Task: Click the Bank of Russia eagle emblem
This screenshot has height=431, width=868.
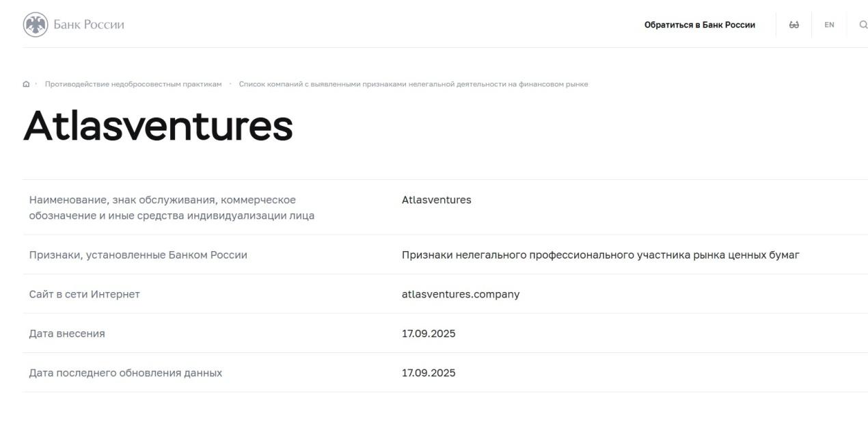Action: click(36, 25)
